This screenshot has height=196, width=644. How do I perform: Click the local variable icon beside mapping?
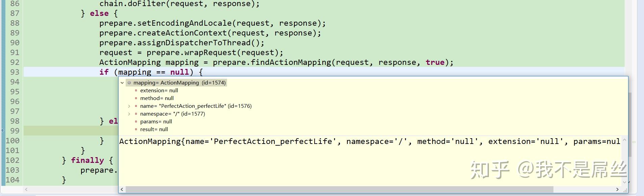[x=129, y=83]
